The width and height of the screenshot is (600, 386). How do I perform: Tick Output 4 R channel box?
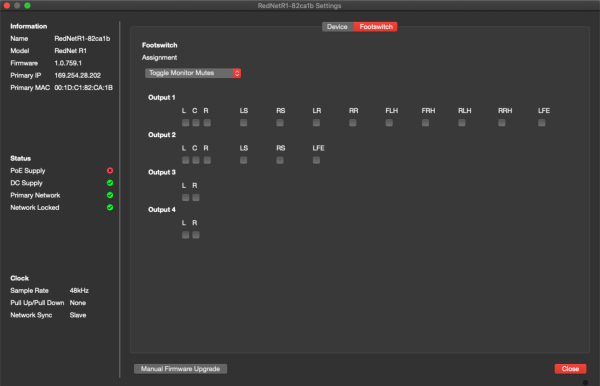196,235
